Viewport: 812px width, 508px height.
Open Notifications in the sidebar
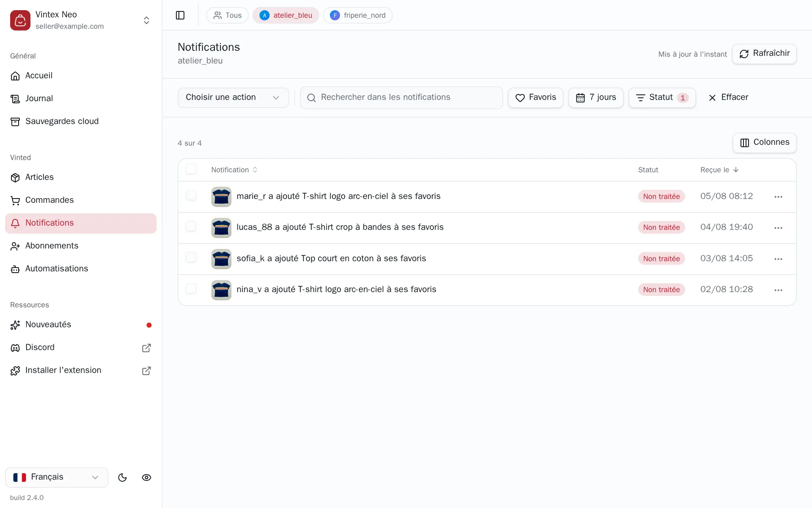pyautogui.click(x=81, y=223)
